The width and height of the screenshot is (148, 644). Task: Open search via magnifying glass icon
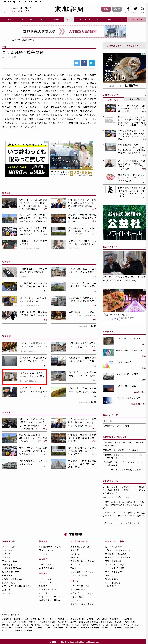[143, 9]
